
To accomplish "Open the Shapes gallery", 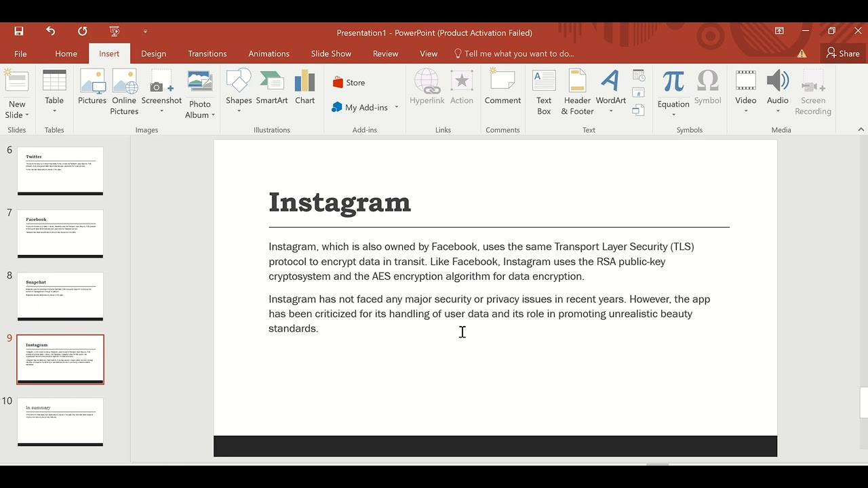I will (x=239, y=91).
